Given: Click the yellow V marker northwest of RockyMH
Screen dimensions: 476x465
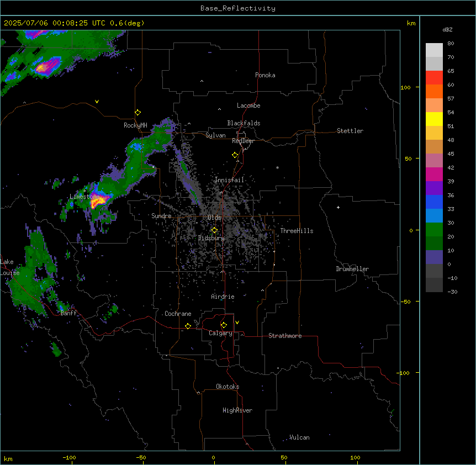Looking at the screenshot, I should point(97,102).
